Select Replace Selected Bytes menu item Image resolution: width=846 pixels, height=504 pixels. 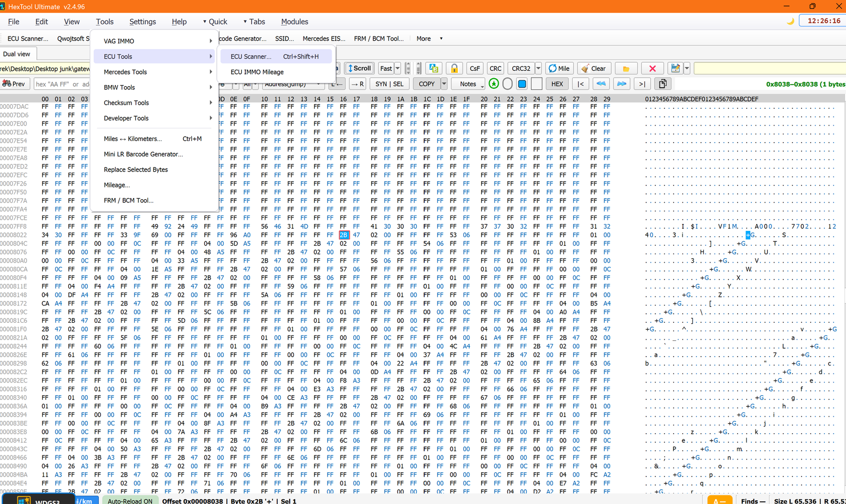(x=154, y=170)
